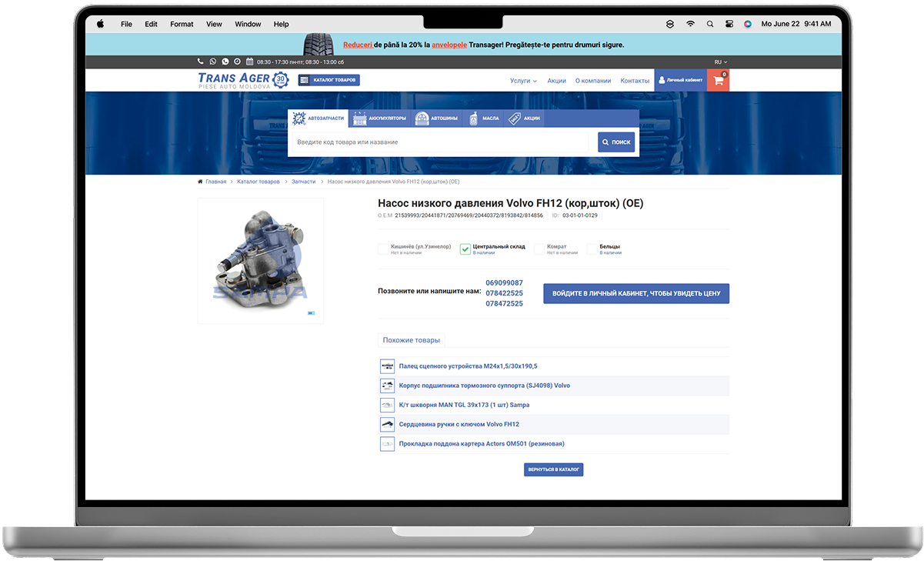Open the shopping cart icon
The image size is (924, 561).
(x=718, y=80)
